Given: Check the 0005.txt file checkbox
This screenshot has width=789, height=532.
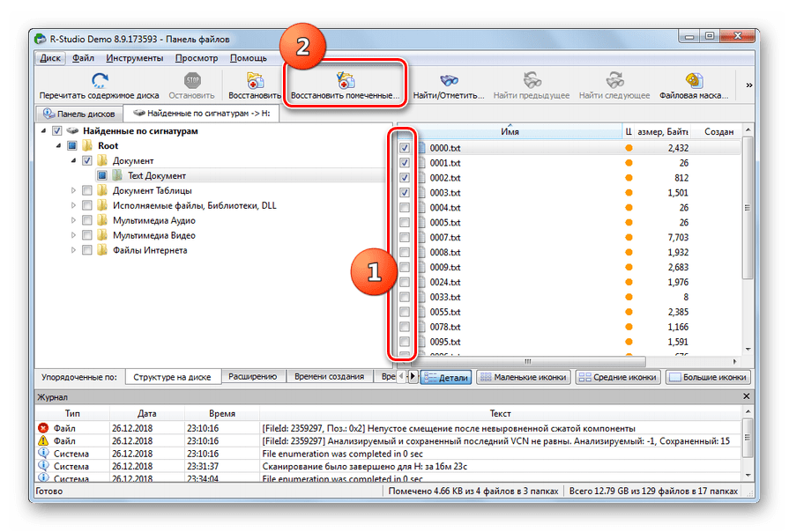Looking at the screenshot, I should pyautogui.click(x=405, y=222).
